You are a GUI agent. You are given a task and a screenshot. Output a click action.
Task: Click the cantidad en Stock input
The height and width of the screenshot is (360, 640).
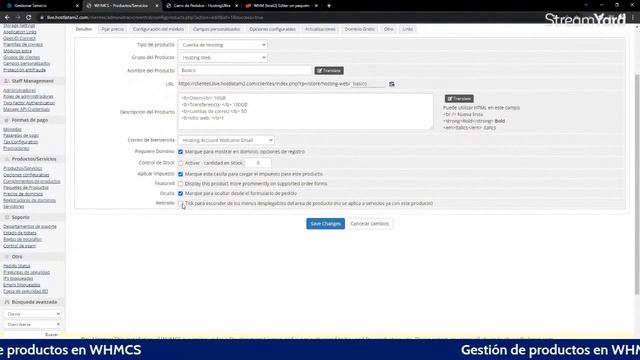(x=258, y=163)
